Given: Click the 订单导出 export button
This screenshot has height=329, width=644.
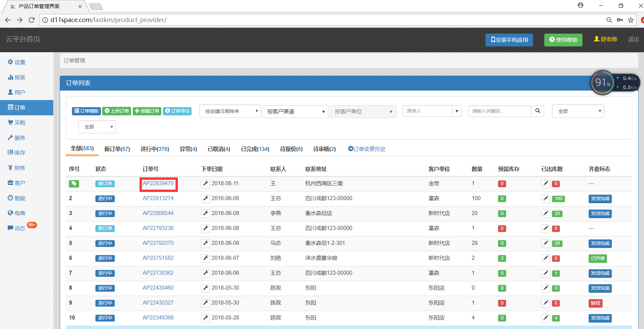Looking at the screenshot, I should [x=177, y=111].
